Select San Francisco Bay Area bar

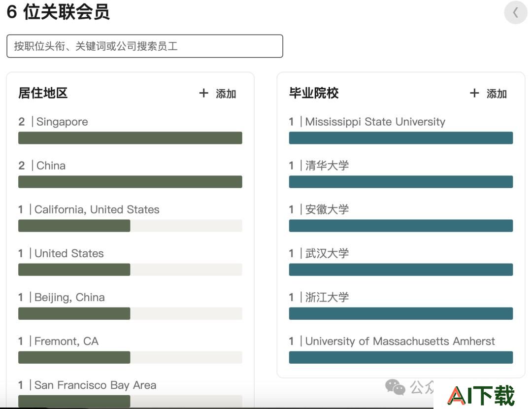pos(130,401)
